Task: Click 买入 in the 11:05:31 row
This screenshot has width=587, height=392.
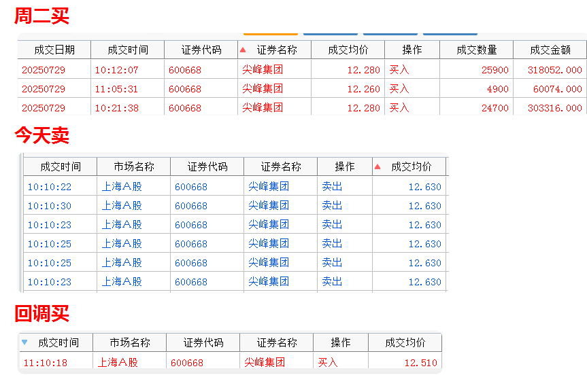Action: click(x=399, y=88)
